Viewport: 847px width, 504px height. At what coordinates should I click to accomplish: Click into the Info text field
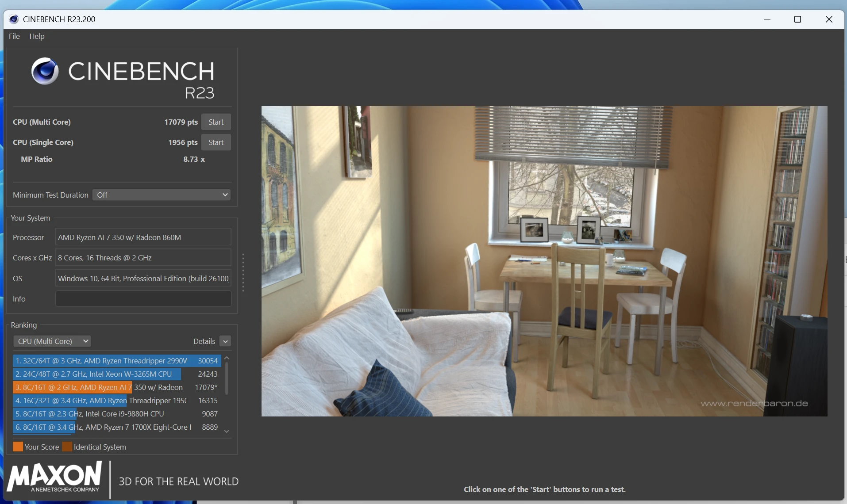[143, 299]
